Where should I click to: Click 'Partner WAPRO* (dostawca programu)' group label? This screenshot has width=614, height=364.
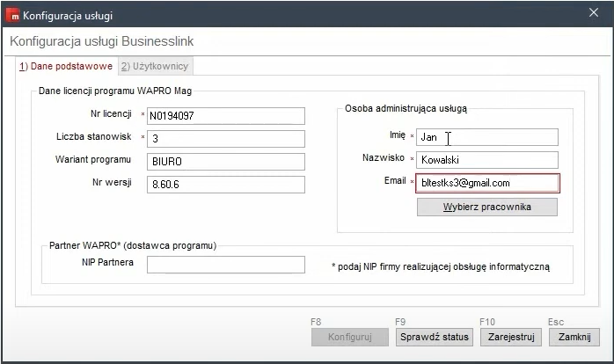click(133, 245)
